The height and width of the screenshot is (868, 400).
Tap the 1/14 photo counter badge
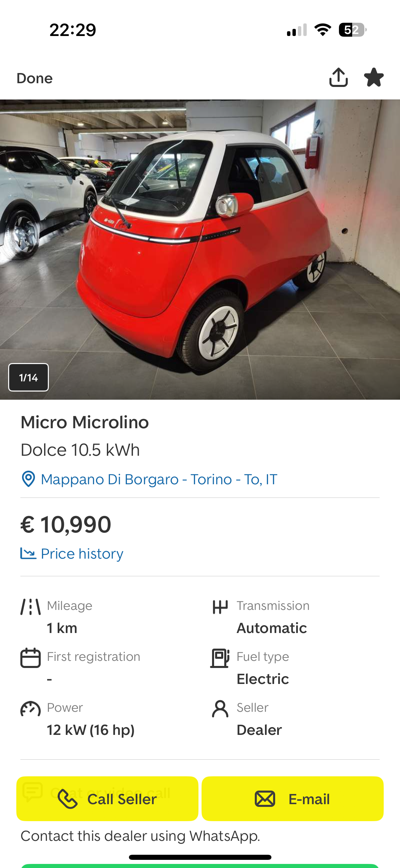tap(28, 377)
